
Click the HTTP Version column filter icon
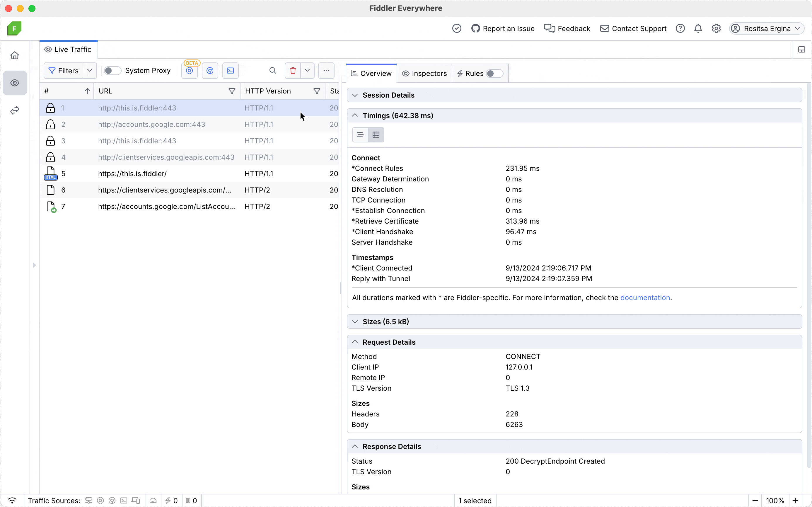[x=317, y=91]
